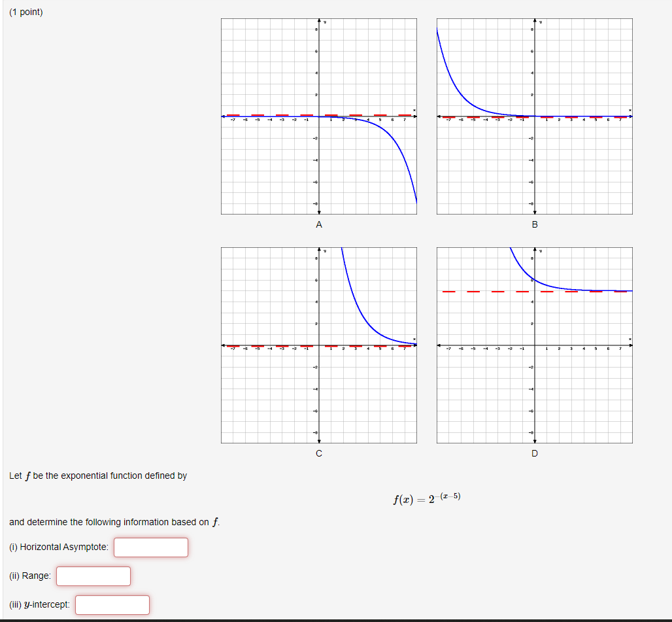The height and width of the screenshot is (622, 672).
Task: Click inside the y-intercept answer box
Action: [112, 604]
